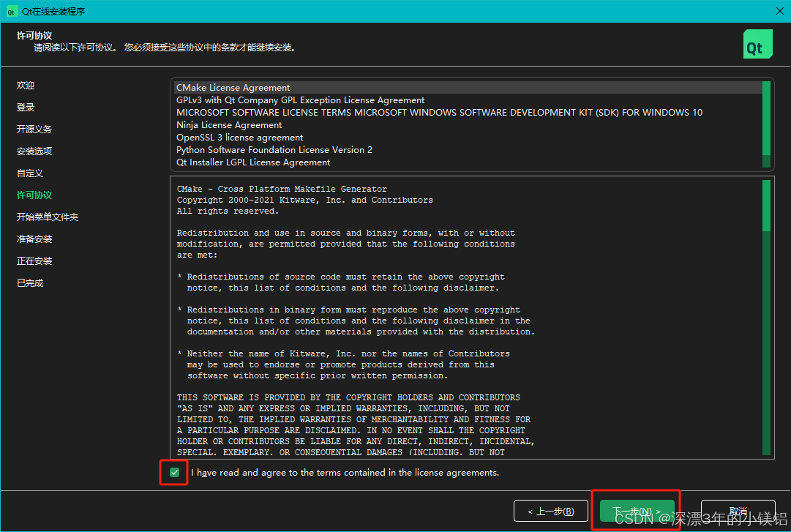Image resolution: width=791 pixels, height=532 pixels.
Task: Click the 开源义务 step in the sidebar
Action: coord(34,130)
